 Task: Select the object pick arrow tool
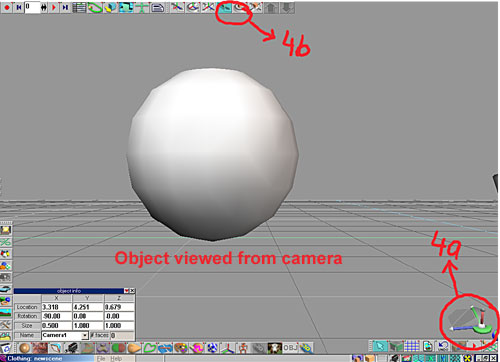(379, 346)
